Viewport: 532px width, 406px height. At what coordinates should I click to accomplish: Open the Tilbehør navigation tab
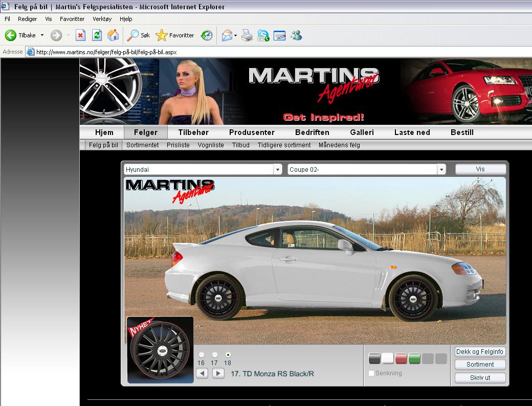(193, 132)
